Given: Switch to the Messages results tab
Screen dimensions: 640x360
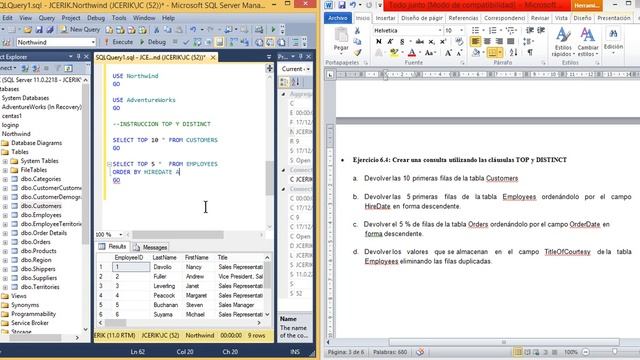Looking at the screenshot, I should [x=150, y=247].
